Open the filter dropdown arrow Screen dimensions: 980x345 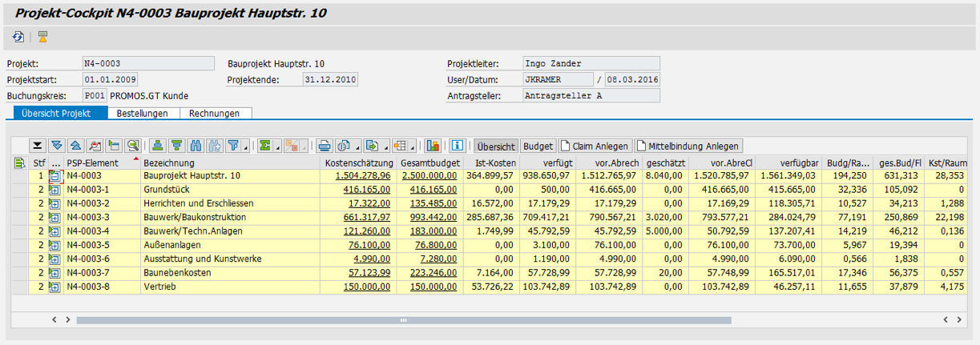[x=244, y=148]
